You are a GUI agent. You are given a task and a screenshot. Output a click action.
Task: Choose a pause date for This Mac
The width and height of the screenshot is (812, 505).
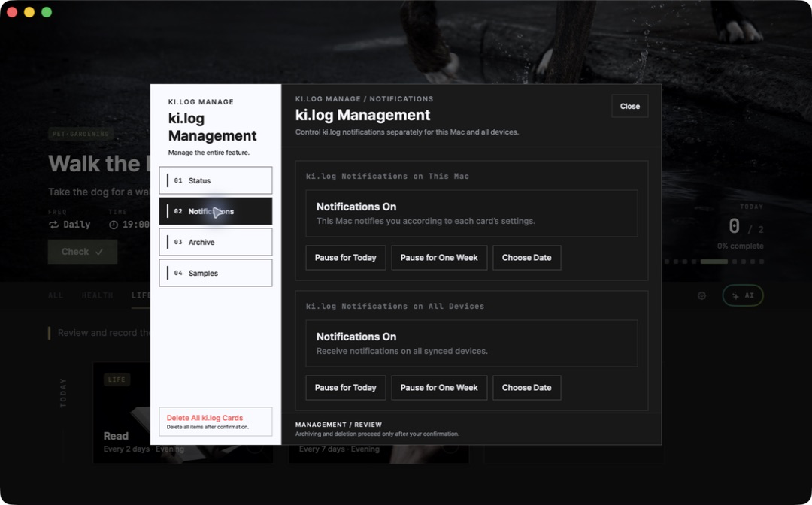[x=526, y=258]
